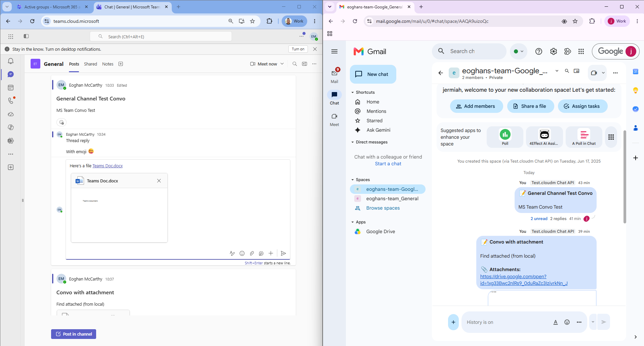Click Assign tasks button
This screenshot has height=346, width=644.
[583, 106]
